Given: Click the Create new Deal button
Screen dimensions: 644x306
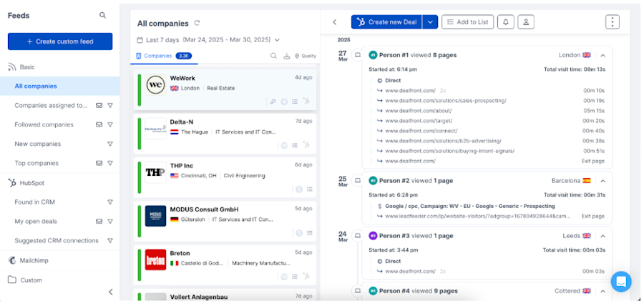Looking at the screenshot, I should [386, 22].
